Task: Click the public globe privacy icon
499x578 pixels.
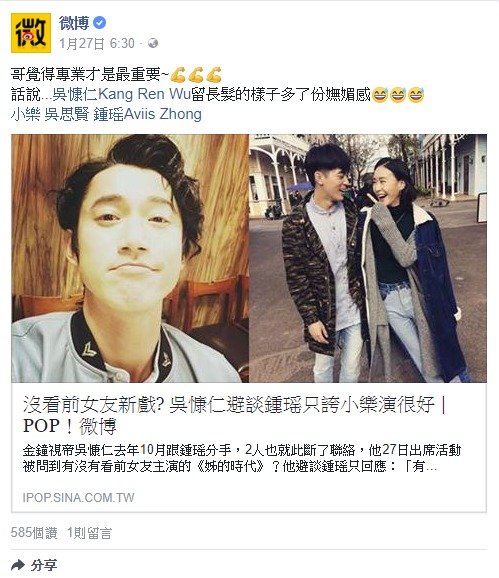Action: (x=153, y=43)
